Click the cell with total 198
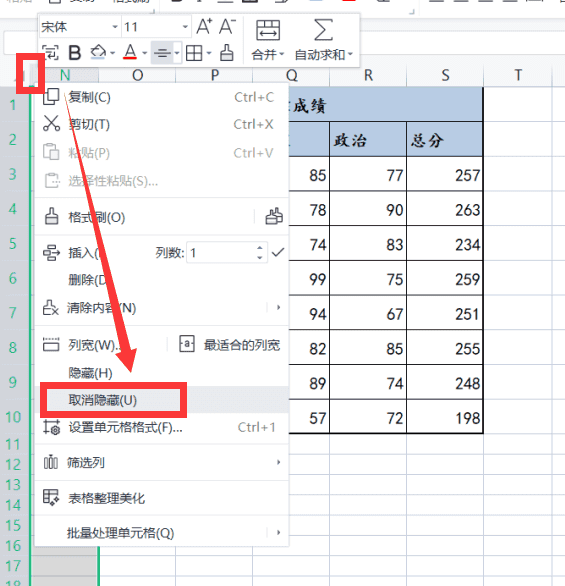Viewport: 565px width, 586px height. 445,417
